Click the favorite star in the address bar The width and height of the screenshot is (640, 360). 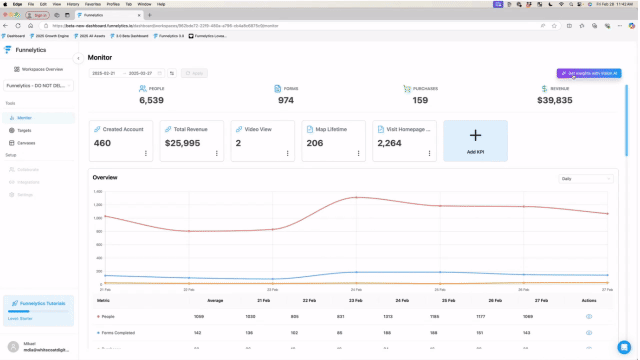point(554,26)
